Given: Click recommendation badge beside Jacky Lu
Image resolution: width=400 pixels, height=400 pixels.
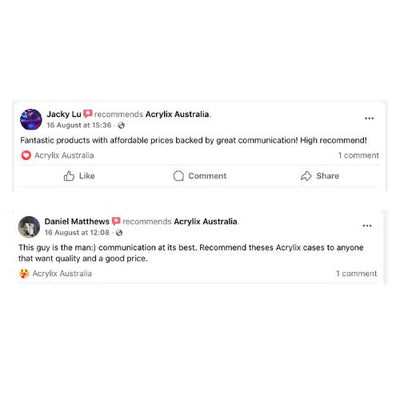Looking at the screenshot, I should click(x=88, y=114).
